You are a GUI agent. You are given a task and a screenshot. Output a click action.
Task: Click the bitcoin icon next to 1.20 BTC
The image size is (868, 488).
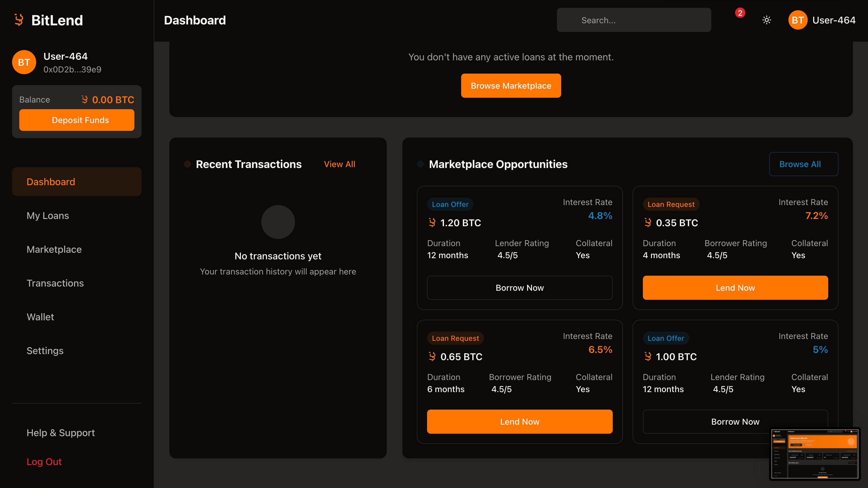pyautogui.click(x=432, y=223)
